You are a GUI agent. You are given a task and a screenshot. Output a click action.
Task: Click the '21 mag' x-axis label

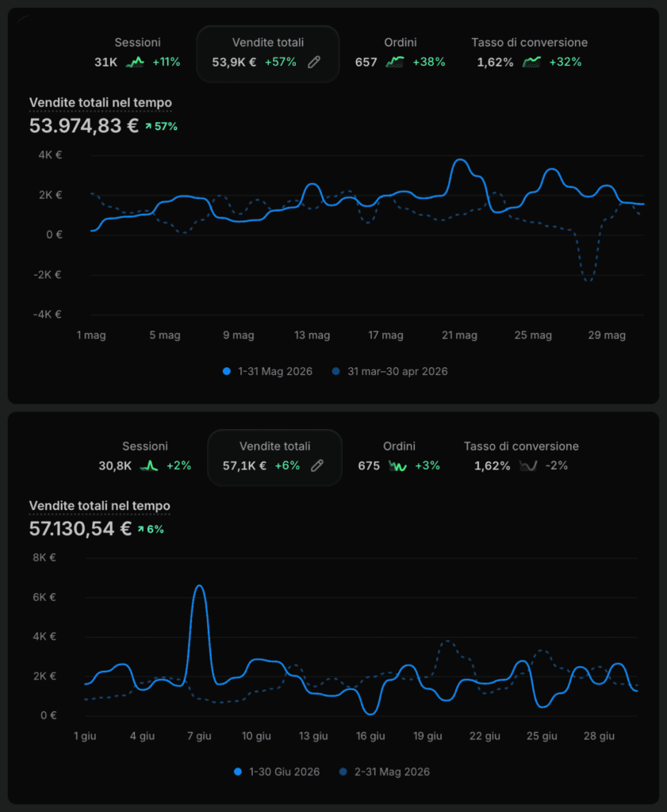(x=459, y=335)
